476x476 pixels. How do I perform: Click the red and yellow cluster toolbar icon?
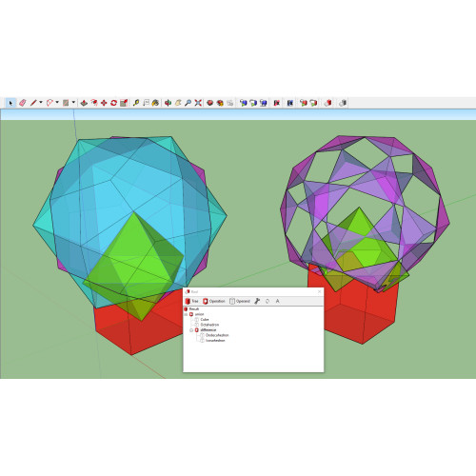[x=220, y=103]
